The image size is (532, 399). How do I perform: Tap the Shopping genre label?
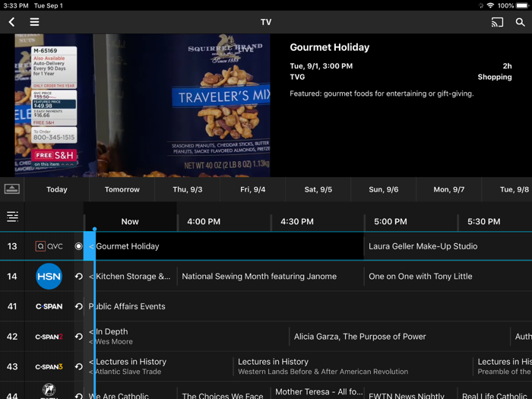pyautogui.click(x=495, y=77)
